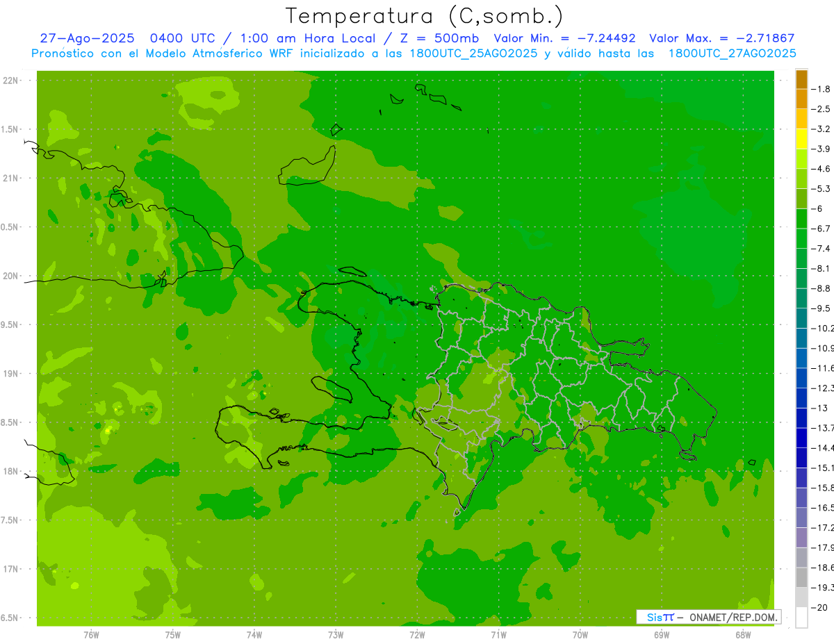This screenshot has width=834, height=644.
Task: Click the 72W longitude axis label
Action: click(417, 635)
